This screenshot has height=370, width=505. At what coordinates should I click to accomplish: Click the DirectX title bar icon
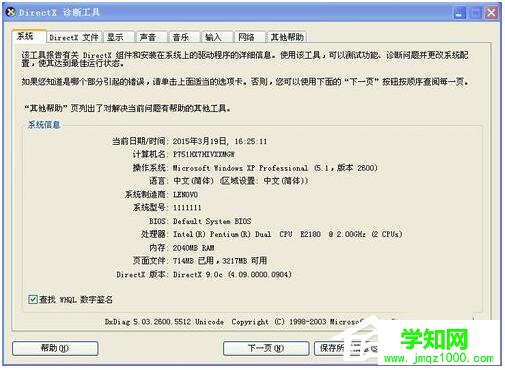[x=11, y=12]
